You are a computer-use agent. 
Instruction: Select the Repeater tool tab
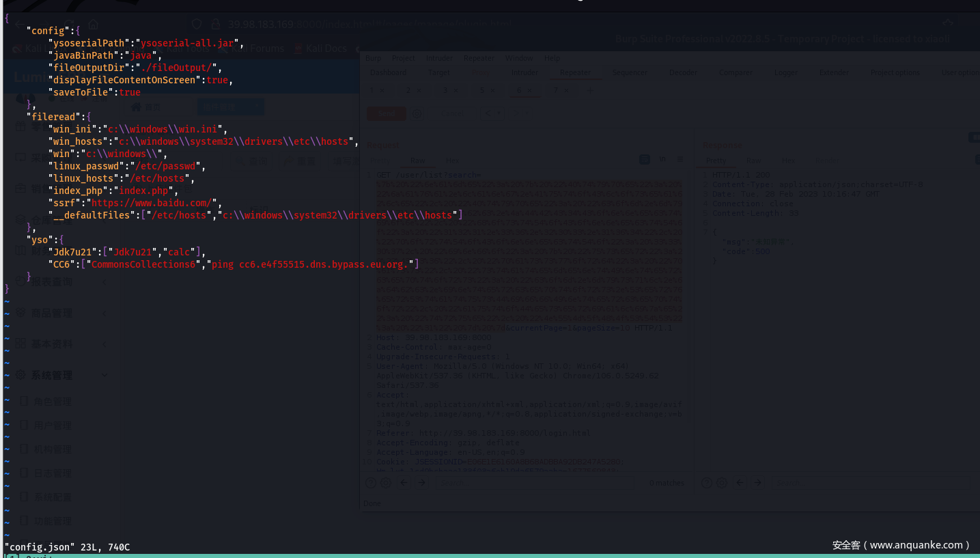[x=575, y=72]
